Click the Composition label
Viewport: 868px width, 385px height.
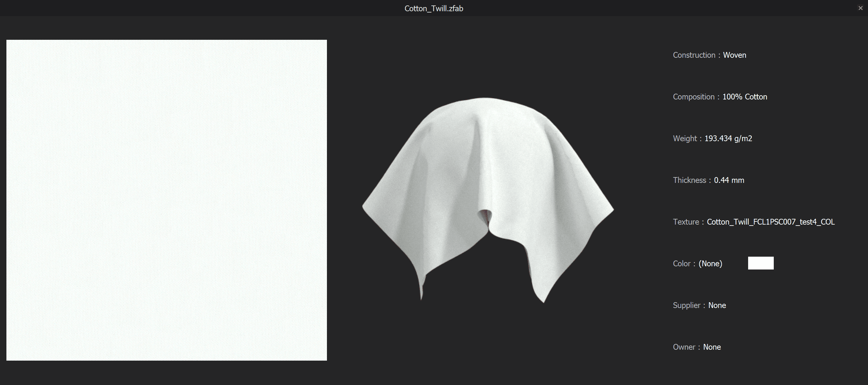694,97
